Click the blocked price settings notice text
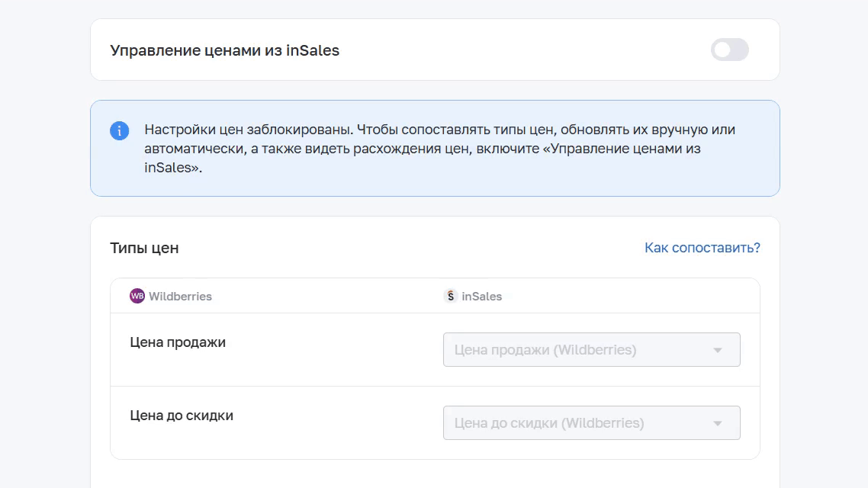 coord(439,148)
